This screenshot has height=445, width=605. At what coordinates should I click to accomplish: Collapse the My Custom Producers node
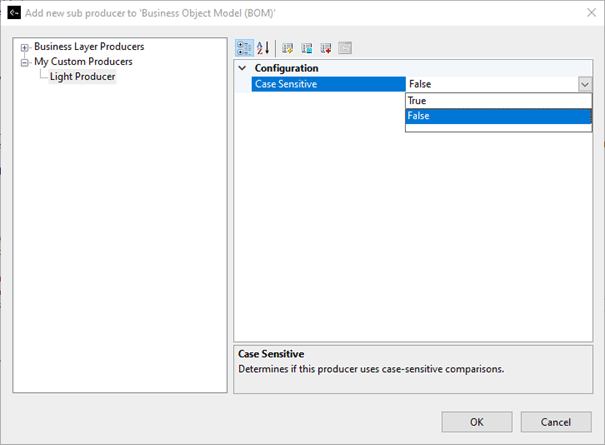[25, 62]
